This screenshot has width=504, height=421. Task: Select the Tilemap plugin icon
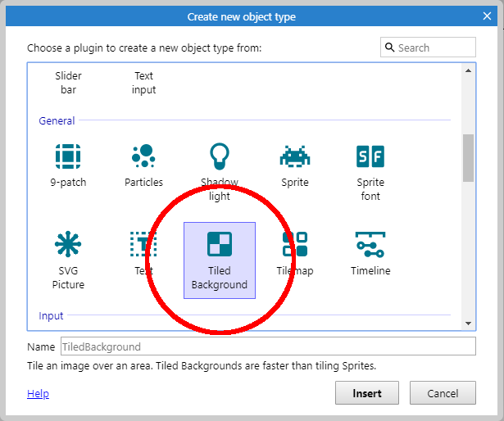(x=294, y=245)
